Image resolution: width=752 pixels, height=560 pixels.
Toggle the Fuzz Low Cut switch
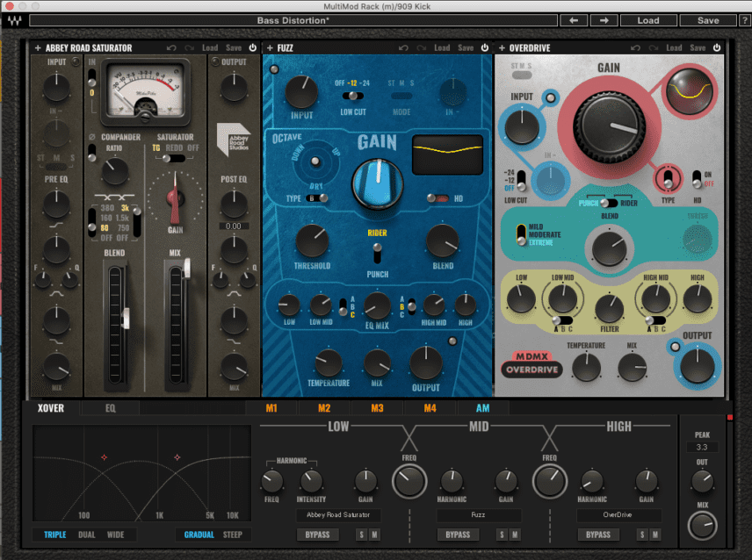click(x=352, y=96)
